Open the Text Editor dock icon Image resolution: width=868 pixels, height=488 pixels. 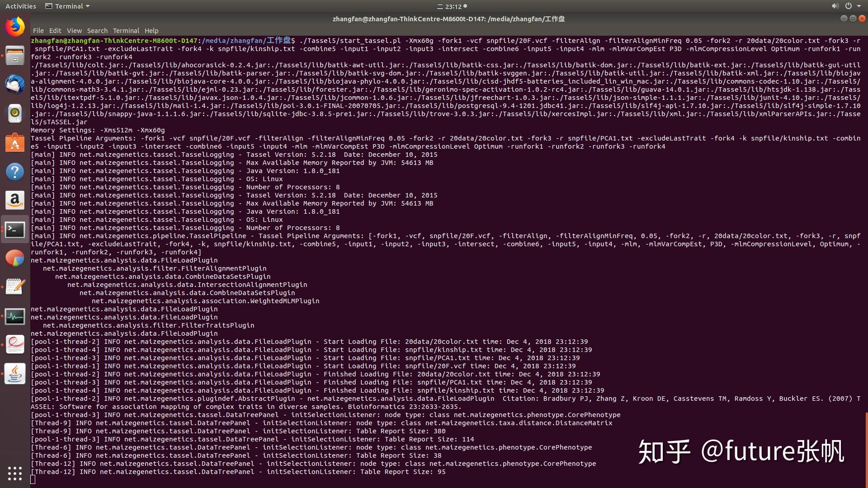click(x=15, y=287)
